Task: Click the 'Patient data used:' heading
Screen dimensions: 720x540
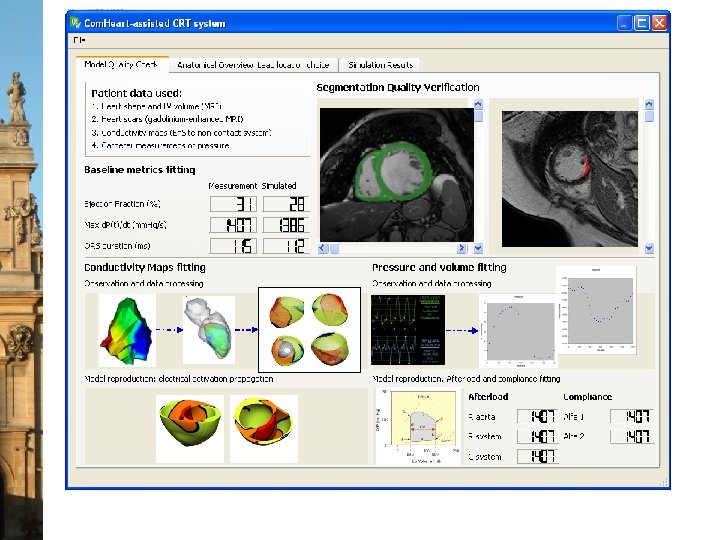Action: (136, 93)
